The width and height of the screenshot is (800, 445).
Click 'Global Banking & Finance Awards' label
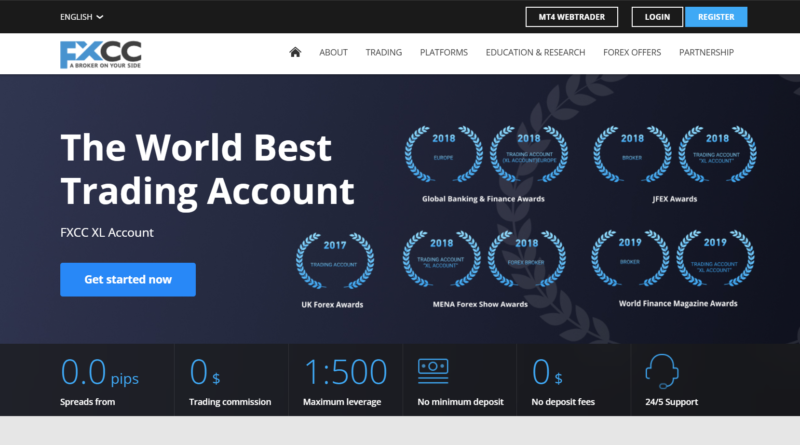(x=483, y=199)
